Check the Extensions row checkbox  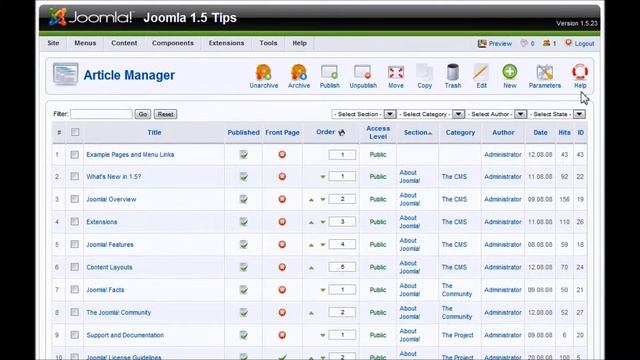(74, 222)
